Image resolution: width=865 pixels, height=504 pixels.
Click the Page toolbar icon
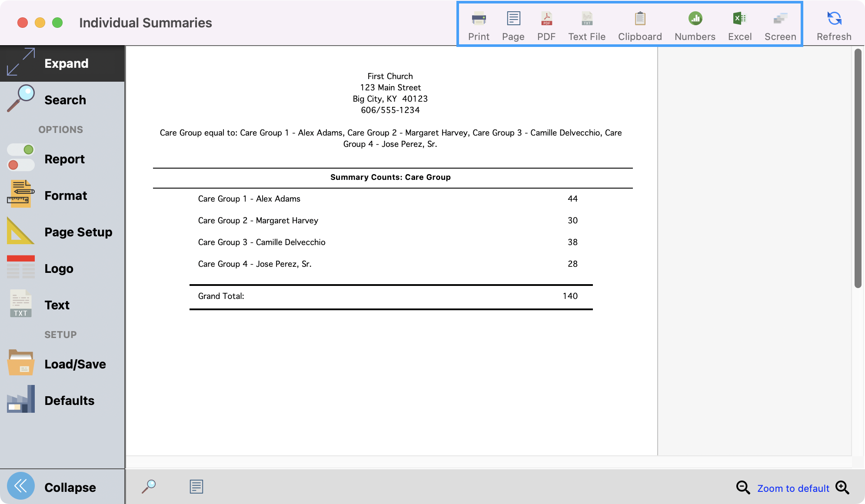(513, 24)
